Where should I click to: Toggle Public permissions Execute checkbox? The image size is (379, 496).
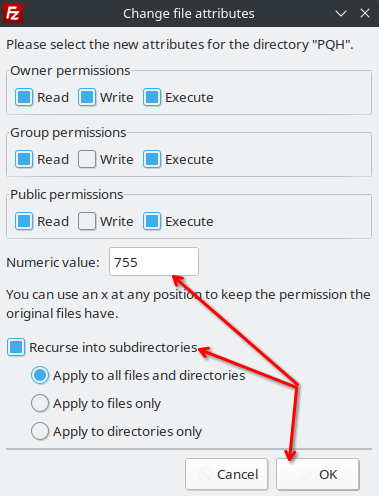point(152,221)
